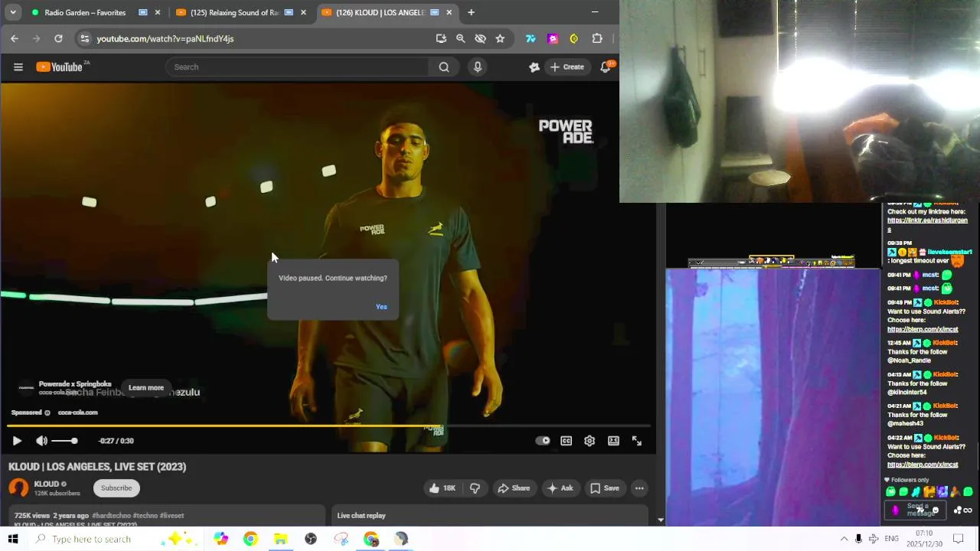980x551 pixels.
Task: Switch to Radio Garden – Favorites tab
Action: (86, 12)
